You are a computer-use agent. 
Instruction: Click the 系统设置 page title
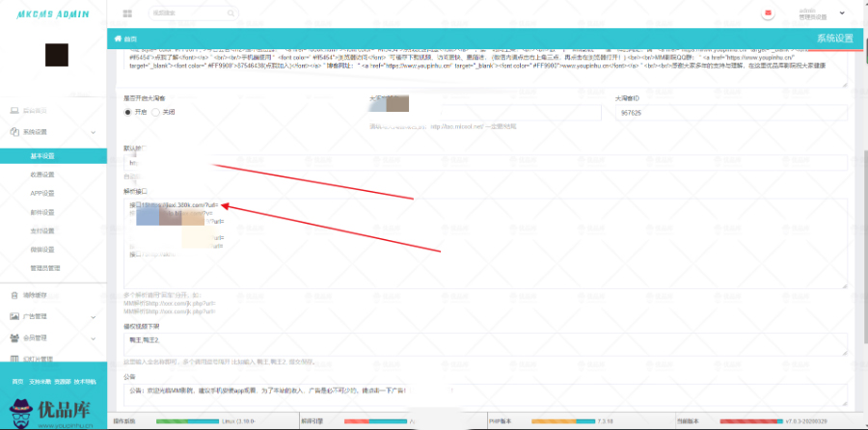[835, 39]
